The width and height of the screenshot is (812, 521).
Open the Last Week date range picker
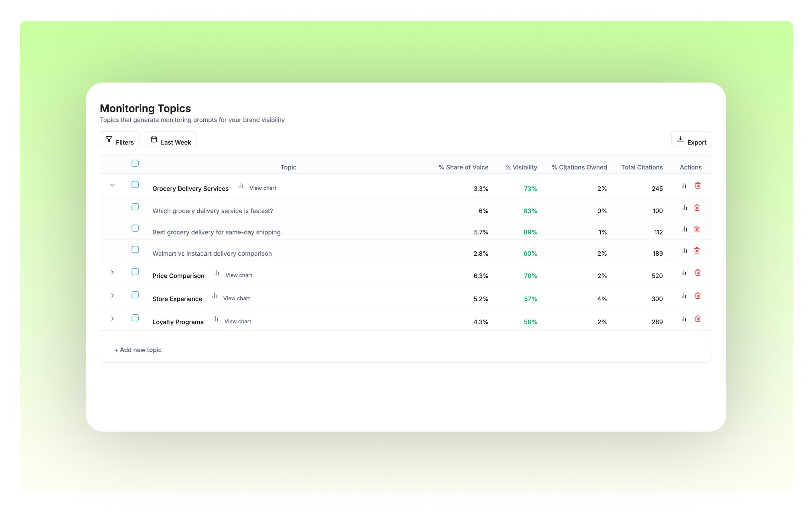[x=171, y=140]
